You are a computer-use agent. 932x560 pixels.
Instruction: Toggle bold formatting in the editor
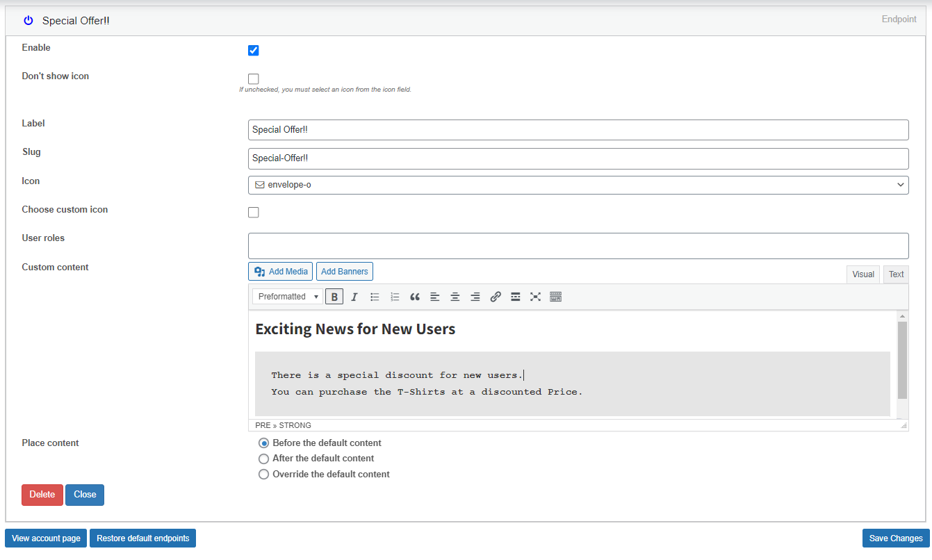[x=334, y=296]
